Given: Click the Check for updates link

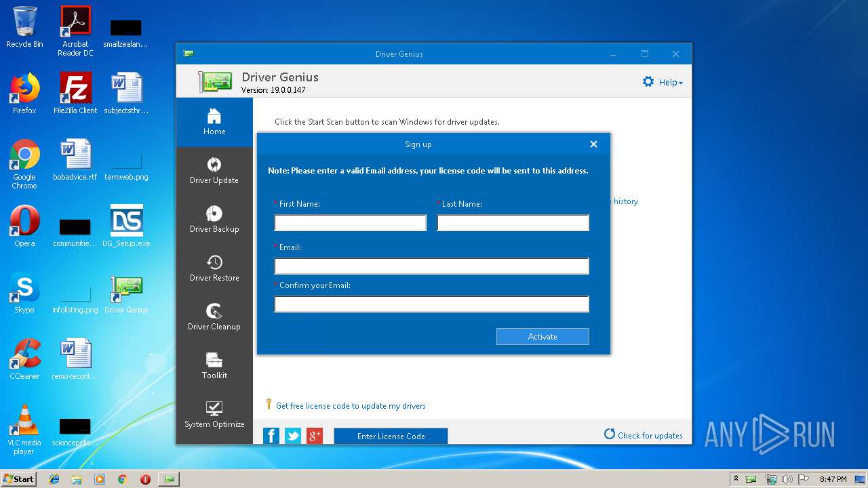Looking at the screenshot, I should [644, 435].
